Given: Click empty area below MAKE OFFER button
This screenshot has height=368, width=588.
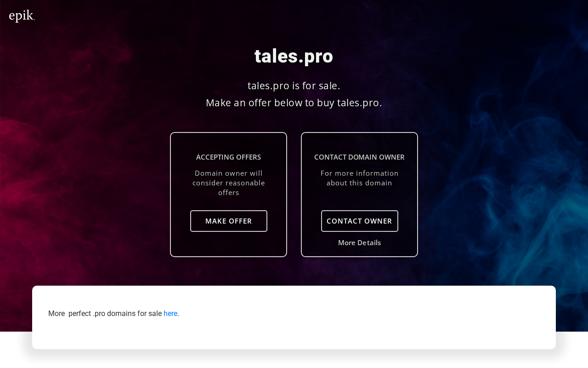Looking at the screenshot, I should pyautogui.click(x=229, y=244).
